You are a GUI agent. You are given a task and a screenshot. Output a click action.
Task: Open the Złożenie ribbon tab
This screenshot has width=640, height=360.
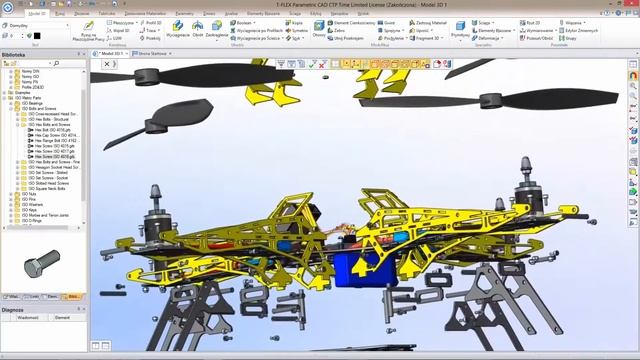click(x=82, y=13)
